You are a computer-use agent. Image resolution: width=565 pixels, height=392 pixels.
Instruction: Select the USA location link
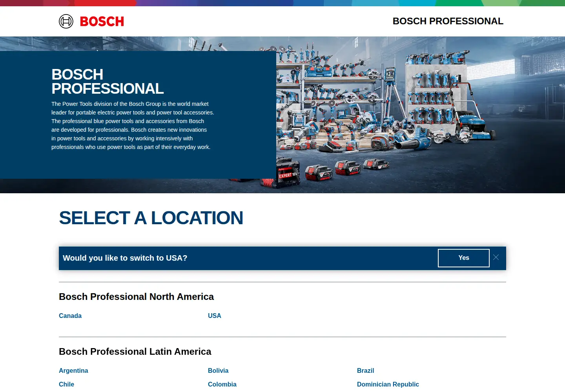pos(215,316)
